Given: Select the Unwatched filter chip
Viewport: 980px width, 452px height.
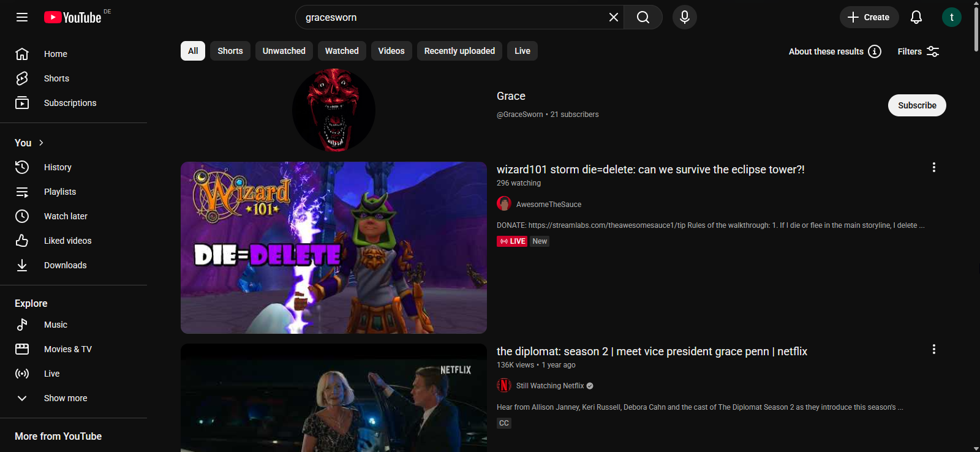Looking at the screenshot, I should (x=284, y=51).
